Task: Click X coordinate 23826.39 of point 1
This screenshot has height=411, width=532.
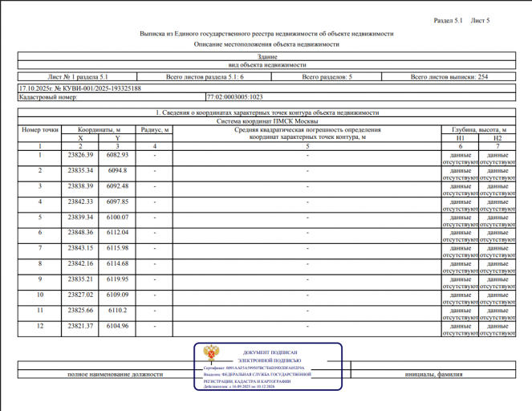Action: pyautogui.click(x=80, y=155)
